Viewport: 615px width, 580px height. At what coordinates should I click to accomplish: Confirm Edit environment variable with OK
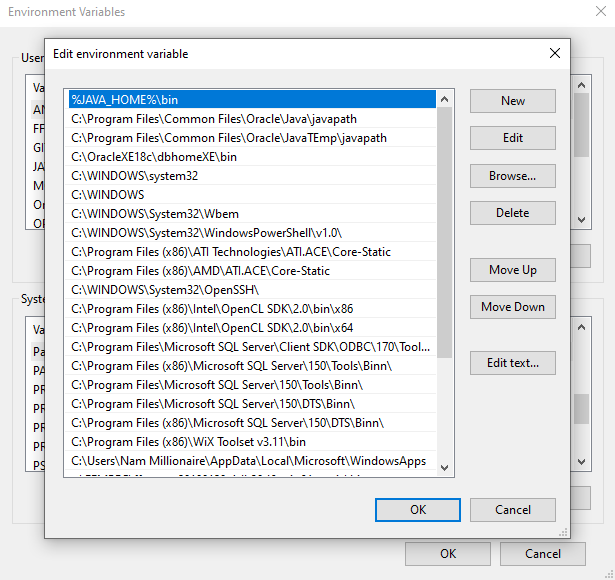(x=418, y=510)
